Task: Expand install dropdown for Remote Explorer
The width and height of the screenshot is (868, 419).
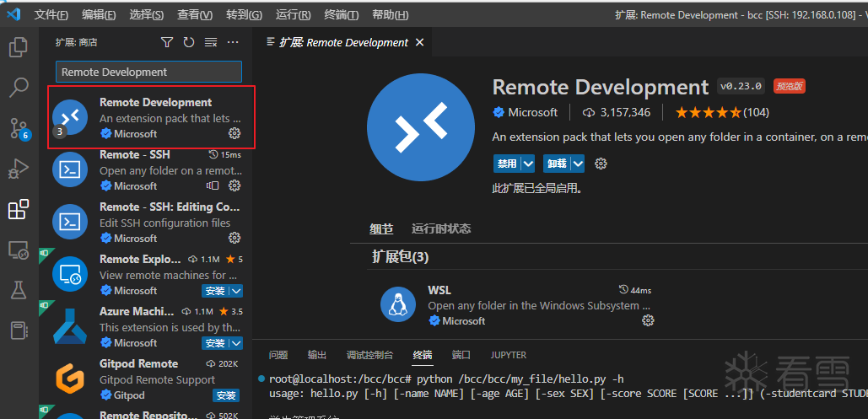Action: (236, 291)
